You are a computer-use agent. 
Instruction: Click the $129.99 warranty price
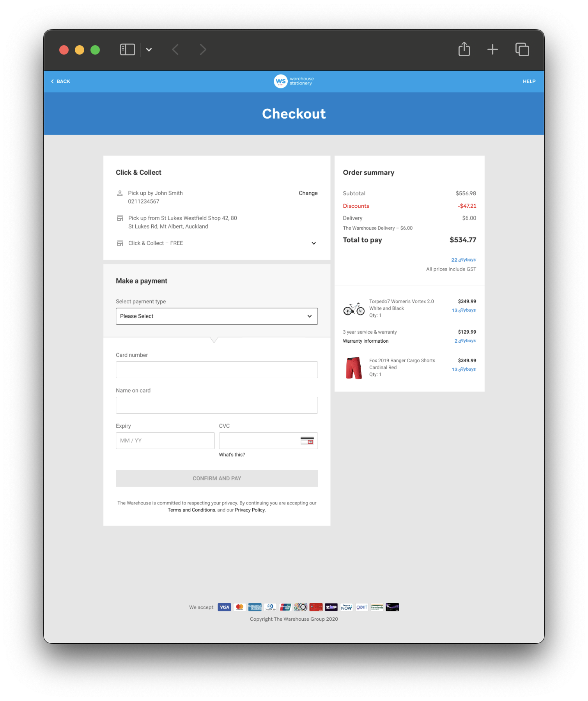(x=467, y=332)
